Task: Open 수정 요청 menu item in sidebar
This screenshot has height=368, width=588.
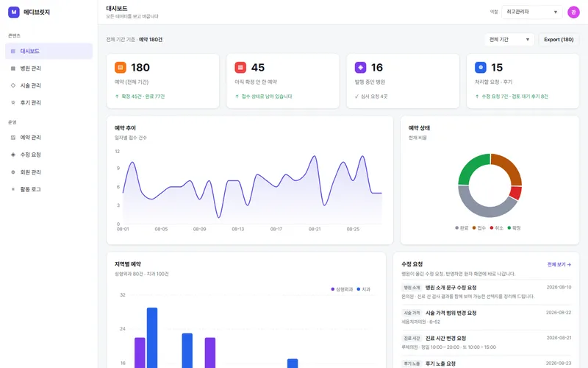Action: point(49,155)
